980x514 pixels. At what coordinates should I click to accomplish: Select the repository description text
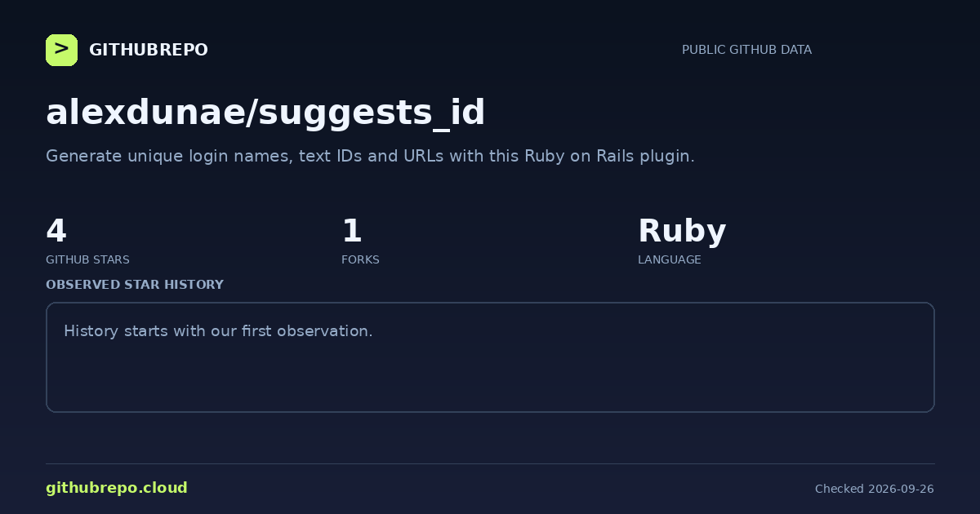[370, 156]
